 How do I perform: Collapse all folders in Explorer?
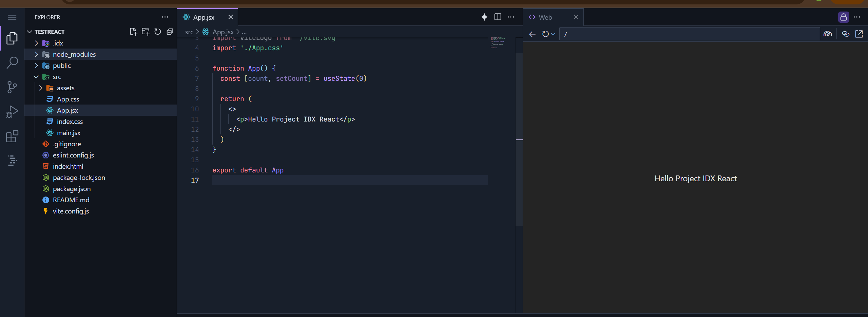170,32
